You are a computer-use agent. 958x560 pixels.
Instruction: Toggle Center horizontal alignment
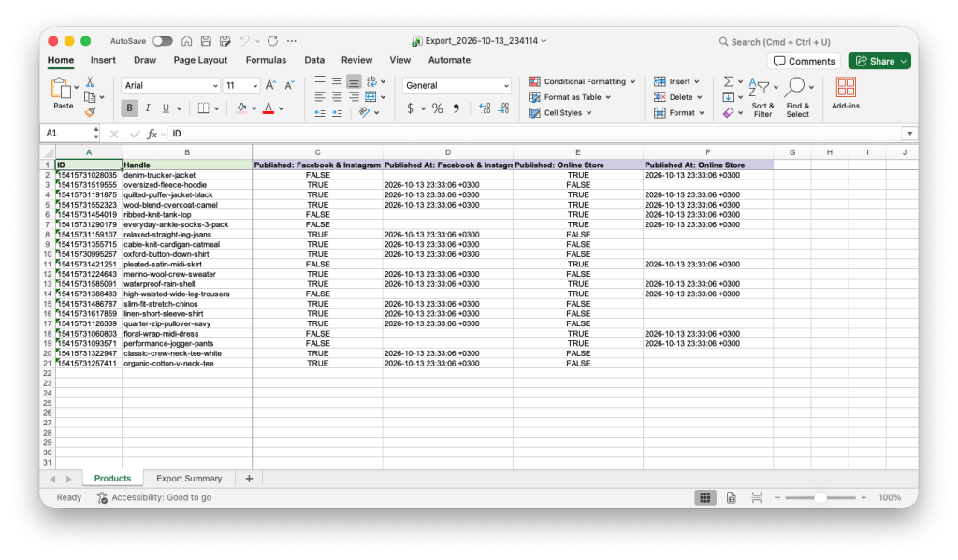337,96
